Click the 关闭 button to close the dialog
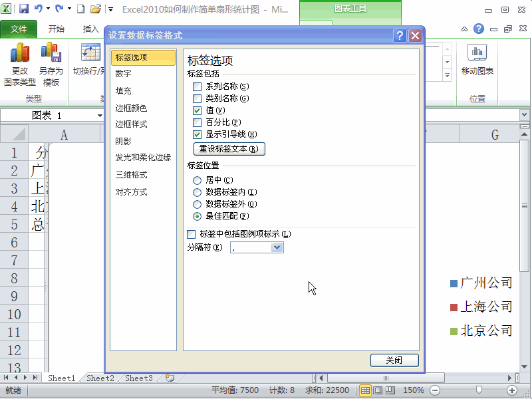 [394, 360]
